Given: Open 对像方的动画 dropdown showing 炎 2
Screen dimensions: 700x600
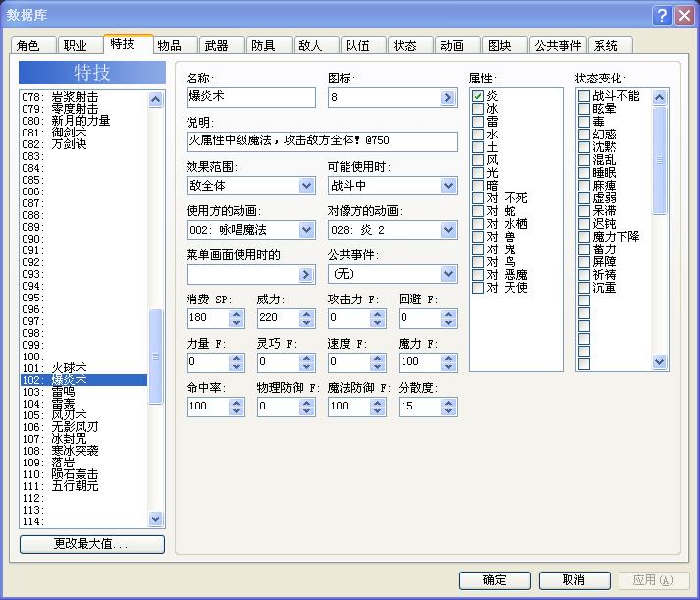Looking at the screenshot, I should [392, 230].
